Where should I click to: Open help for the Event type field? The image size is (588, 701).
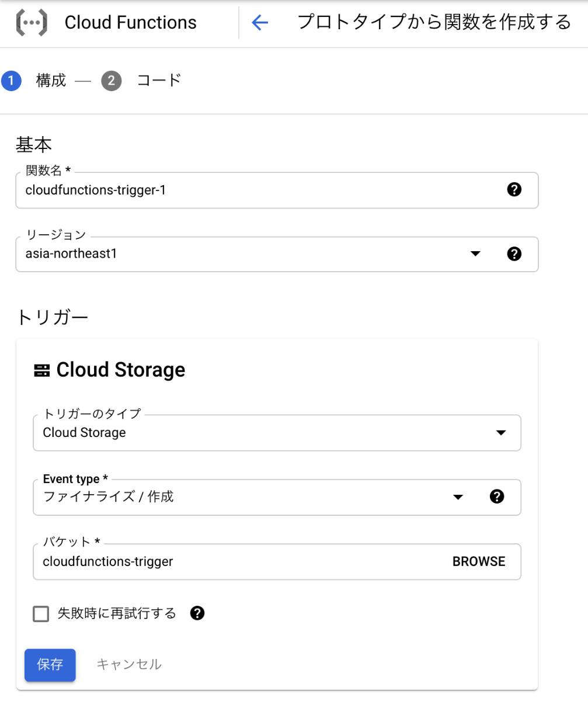pos(496,497)
